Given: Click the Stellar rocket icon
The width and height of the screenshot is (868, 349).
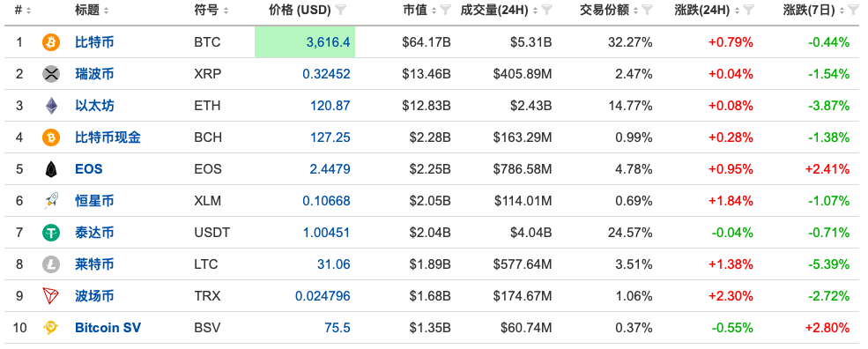Looking at the screenshot, I should tap(51, 201).
